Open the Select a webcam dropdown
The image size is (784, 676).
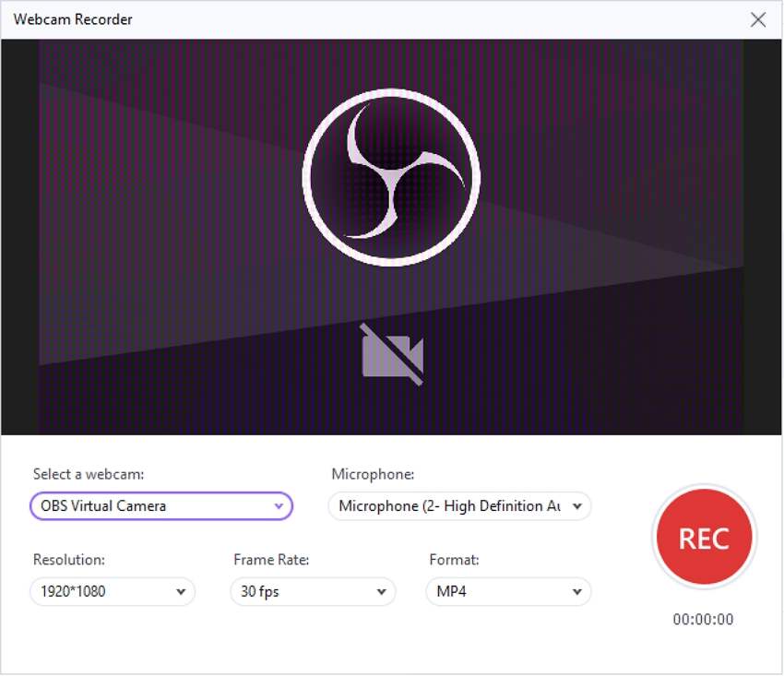pos(161,506)
